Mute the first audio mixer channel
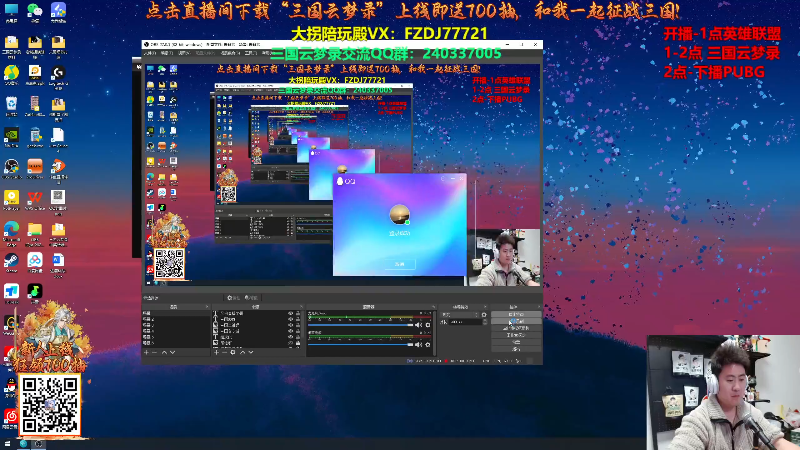This screenshot has height=450, width=800. pyautogui.click(x=418, y=325)
